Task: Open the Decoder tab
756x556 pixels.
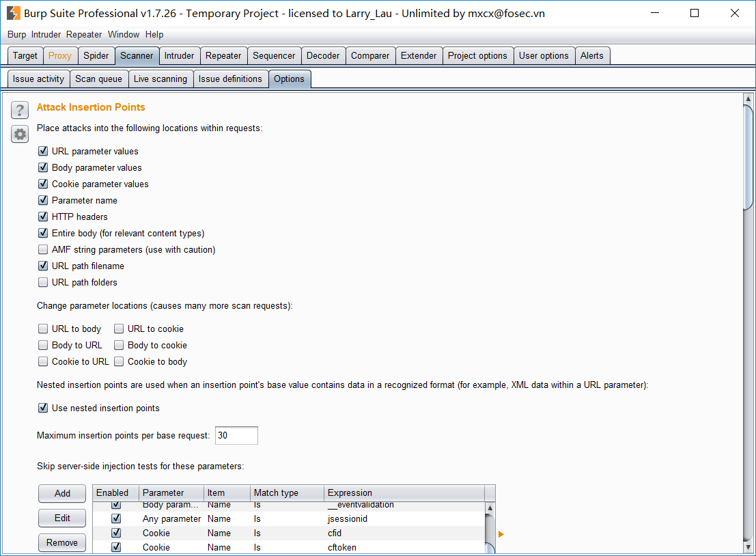Action: [x=323, y=55]
